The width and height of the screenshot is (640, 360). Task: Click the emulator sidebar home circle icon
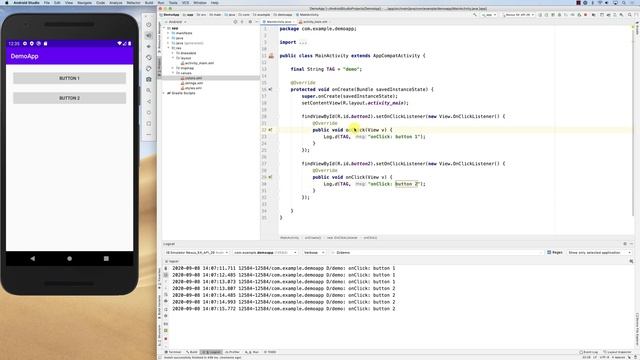click(x=149, y=112)
